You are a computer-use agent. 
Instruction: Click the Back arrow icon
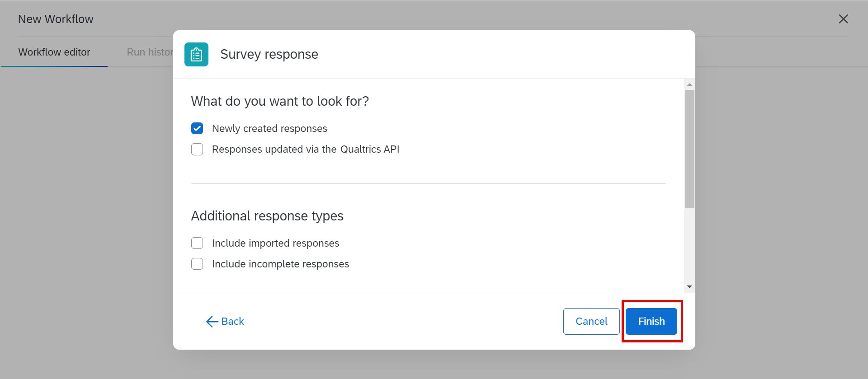pos(212,322)
